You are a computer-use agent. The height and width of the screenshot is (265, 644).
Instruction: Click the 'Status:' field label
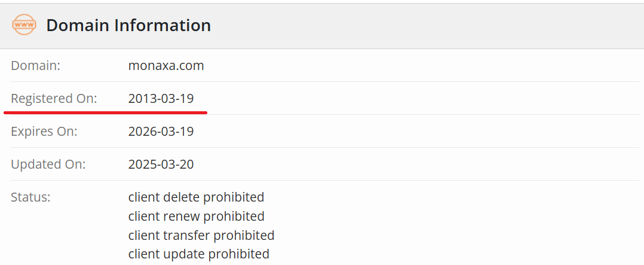(30, 197)
